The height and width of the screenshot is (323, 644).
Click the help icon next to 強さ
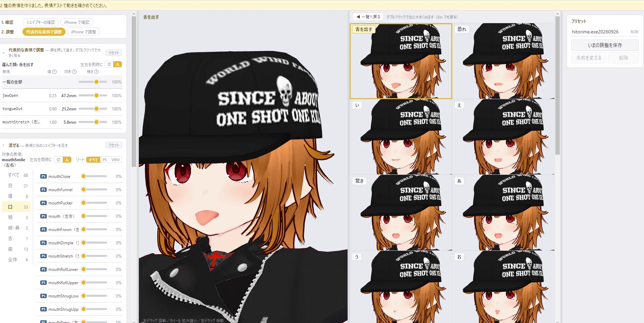[97, 72]
